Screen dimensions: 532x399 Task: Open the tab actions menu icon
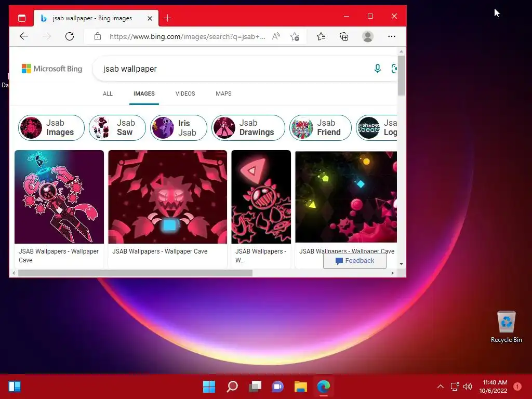22,18
